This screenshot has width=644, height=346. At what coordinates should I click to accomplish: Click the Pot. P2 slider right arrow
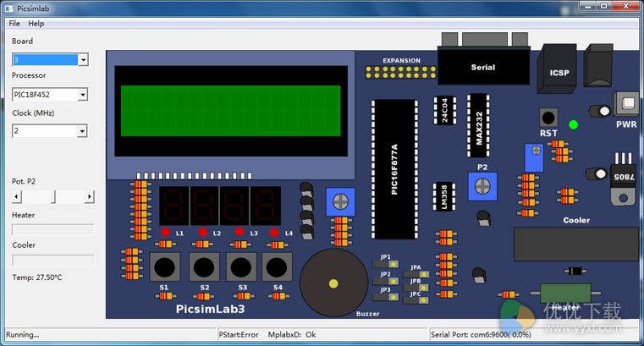[90, 196]
